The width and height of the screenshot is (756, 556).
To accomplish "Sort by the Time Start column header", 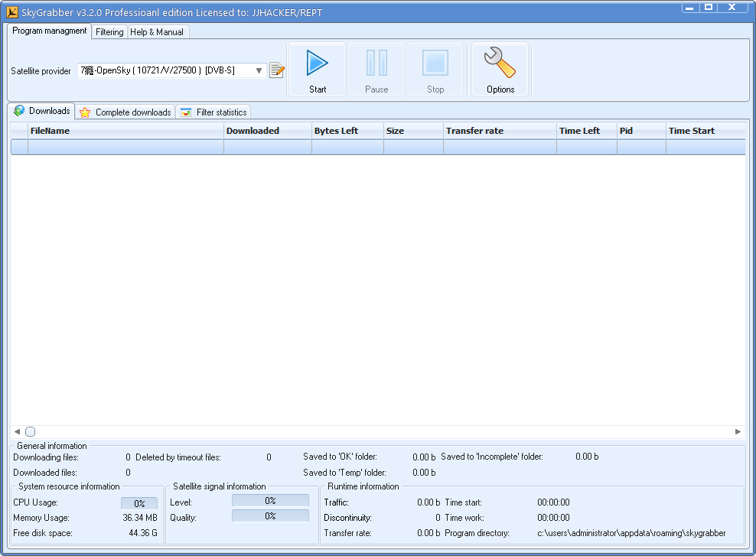I will pyautogui.click(x=705, y=131).
